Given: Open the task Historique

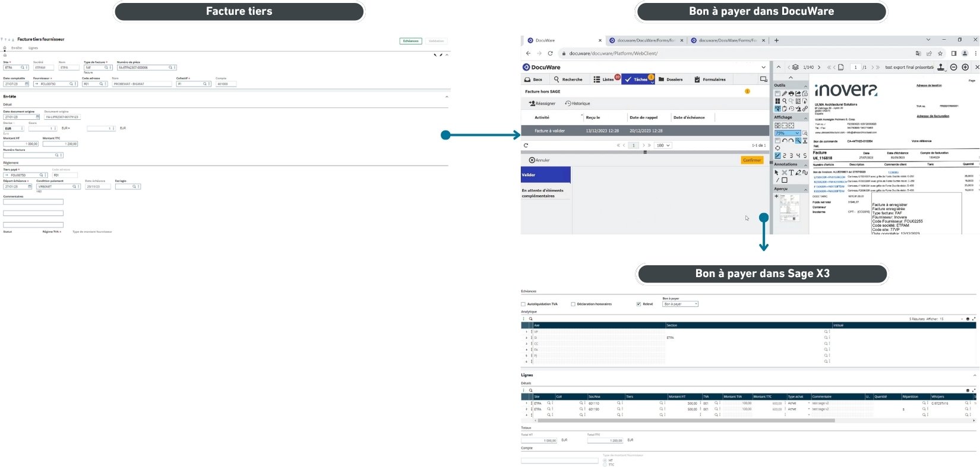Looking at the screenshot, I should point(577,103).
